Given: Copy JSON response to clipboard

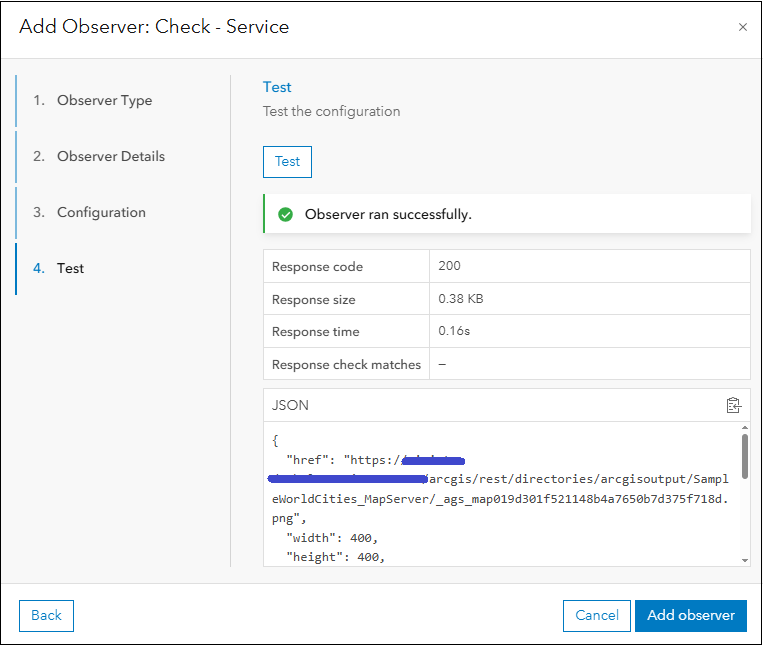Looking at the screenshot, I should tap(734, 405).
